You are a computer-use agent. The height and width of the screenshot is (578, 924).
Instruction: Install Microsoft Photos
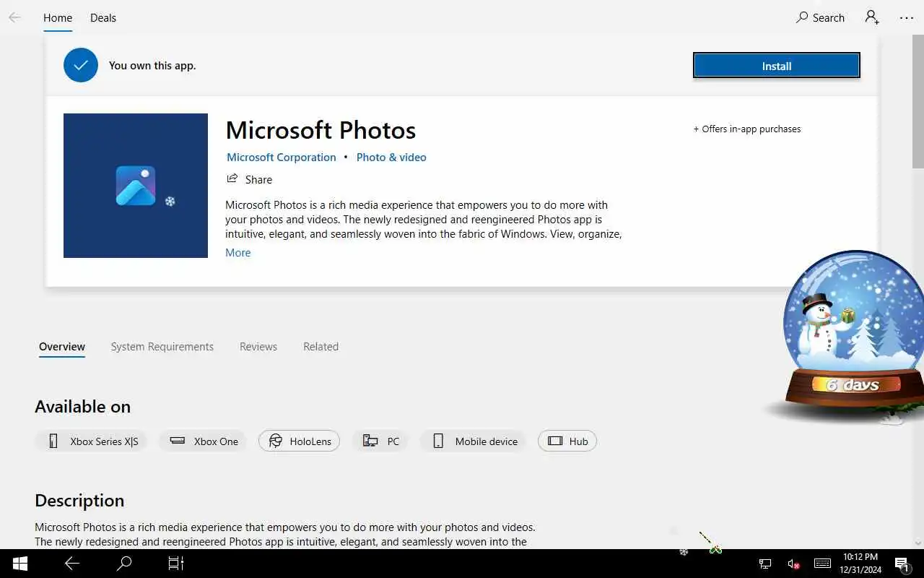point(777,66)
